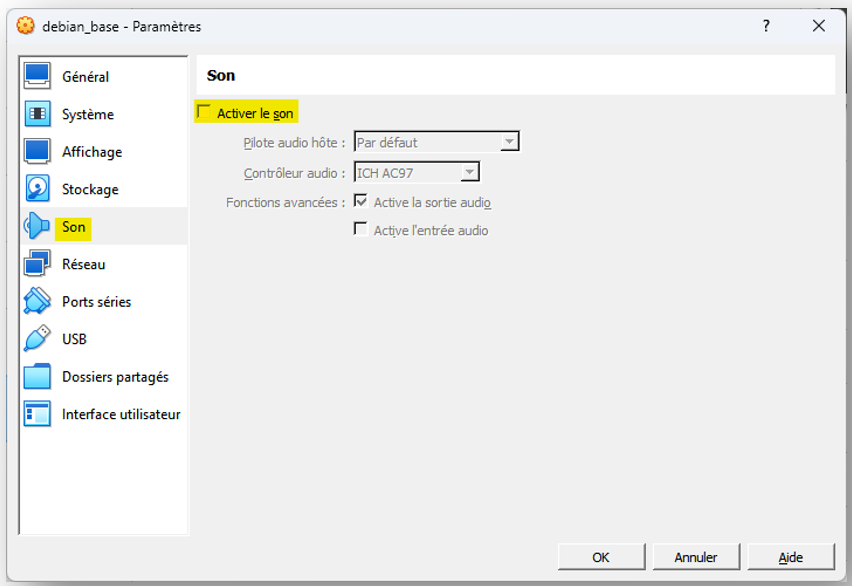Go to the Dossiers partagés label
The width and height of the screenshot is (852, 586).
point(115,377)
